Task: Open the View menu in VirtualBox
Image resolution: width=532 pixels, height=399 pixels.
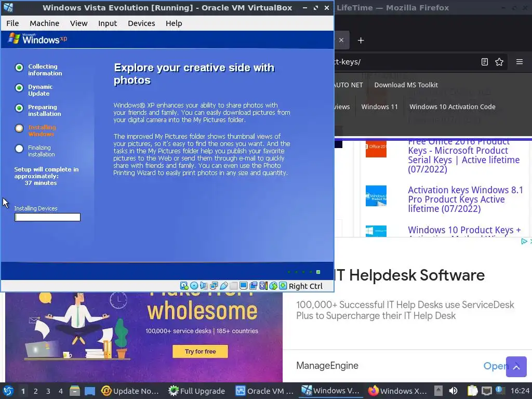Action: click(79, 23)
